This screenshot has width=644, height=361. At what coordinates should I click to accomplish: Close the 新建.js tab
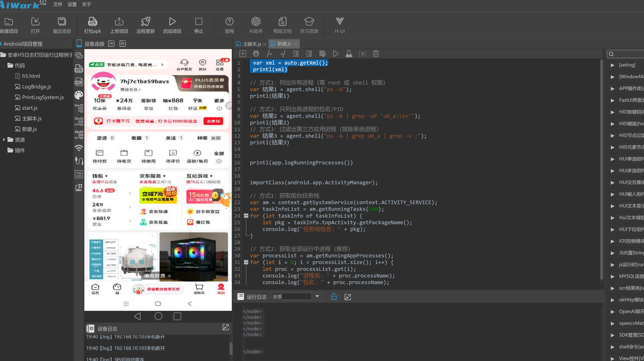296,44
